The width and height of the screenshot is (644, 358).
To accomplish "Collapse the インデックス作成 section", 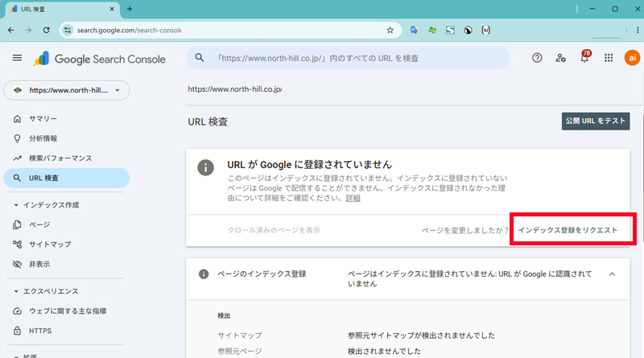I will [16, 205].
